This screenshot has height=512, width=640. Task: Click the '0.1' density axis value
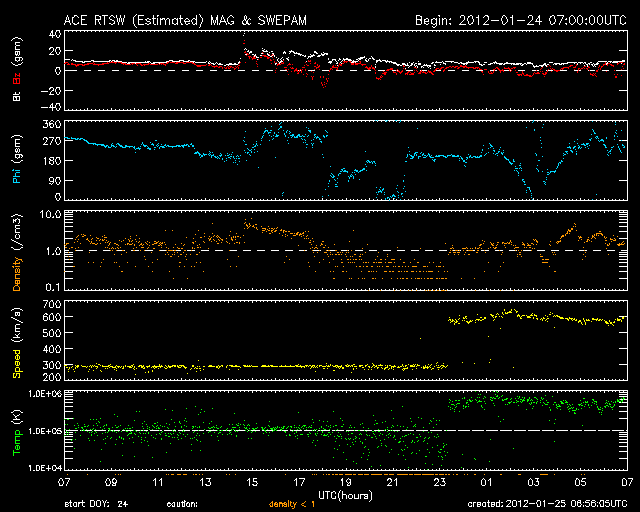[53, 287]
